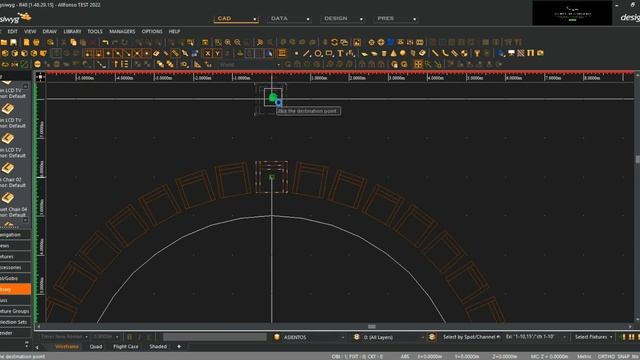Click the Save file icon
Viewport: 640px width, 360px height.
pyautogui.click(x=13, y=42)
